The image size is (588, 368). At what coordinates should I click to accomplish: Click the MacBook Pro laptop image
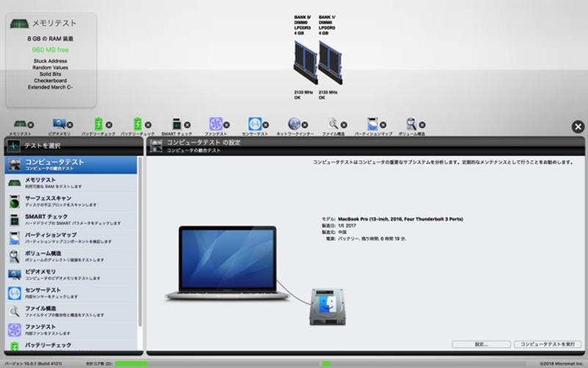[227, 263]
